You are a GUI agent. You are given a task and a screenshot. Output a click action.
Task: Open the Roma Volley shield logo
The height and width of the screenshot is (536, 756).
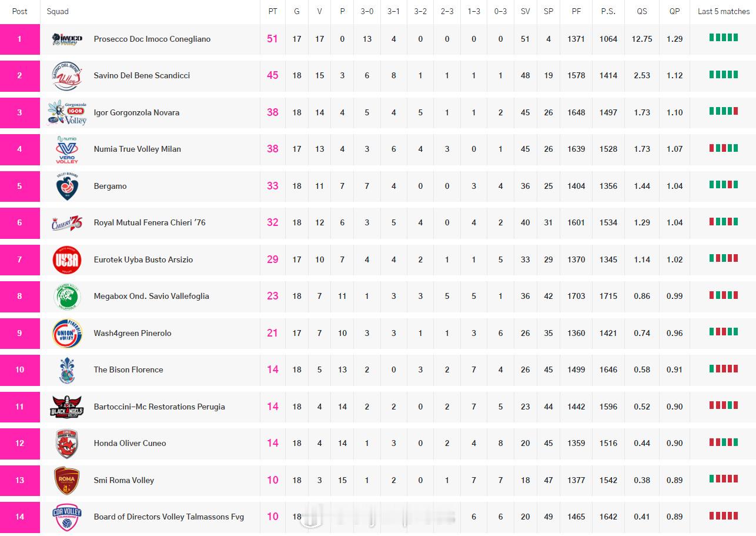pyautogui.click(x=66, y=481)
